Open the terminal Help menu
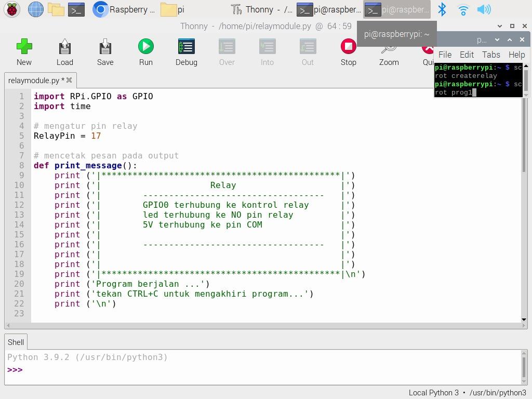Image resolution: width=532 pixels, height=399 pixels. (516, 55)
